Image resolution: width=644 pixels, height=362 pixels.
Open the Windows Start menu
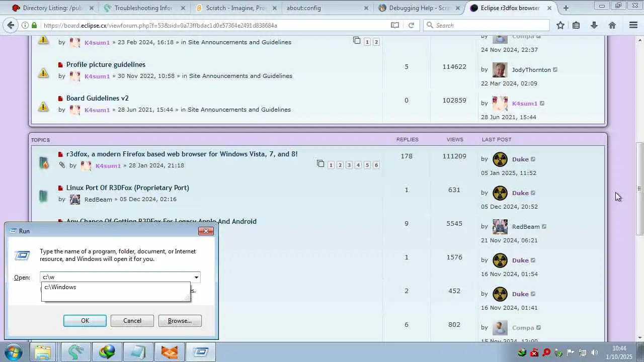coord(14,352)
